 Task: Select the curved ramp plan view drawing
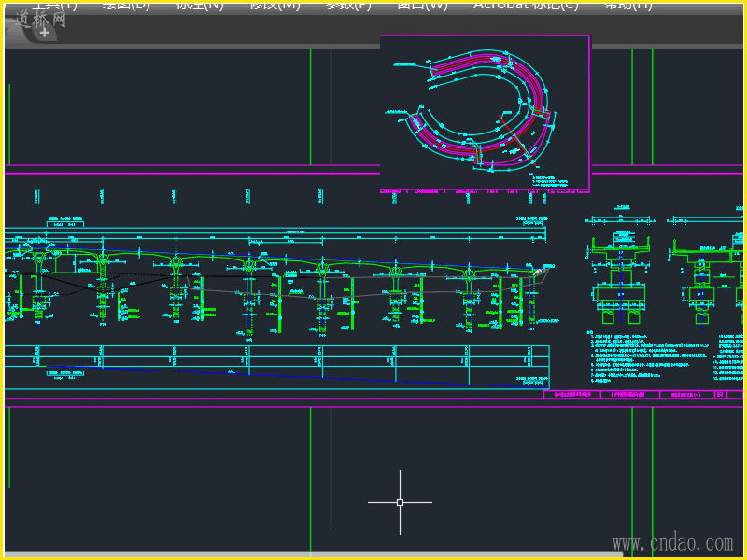tap(485, 113)
